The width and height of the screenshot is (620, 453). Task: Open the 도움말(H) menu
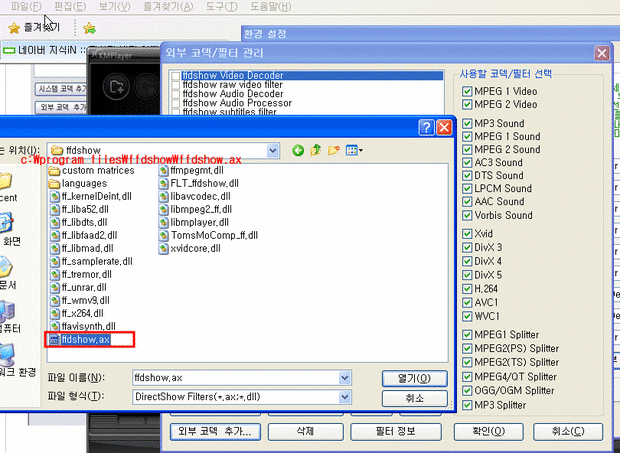point(271,6)
